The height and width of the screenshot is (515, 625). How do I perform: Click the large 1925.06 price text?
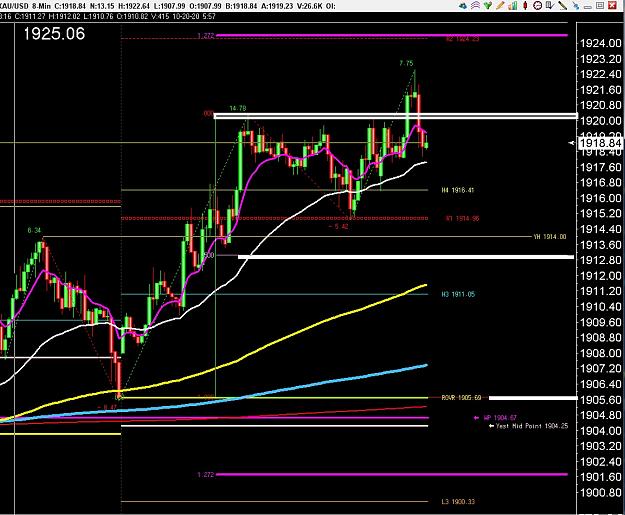[54, 34]
